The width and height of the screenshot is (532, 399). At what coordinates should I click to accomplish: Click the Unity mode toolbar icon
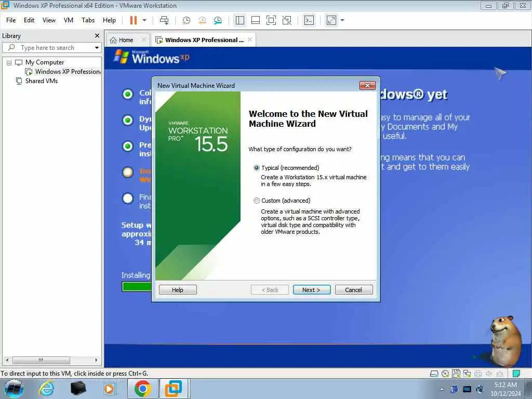coord(287,20)
